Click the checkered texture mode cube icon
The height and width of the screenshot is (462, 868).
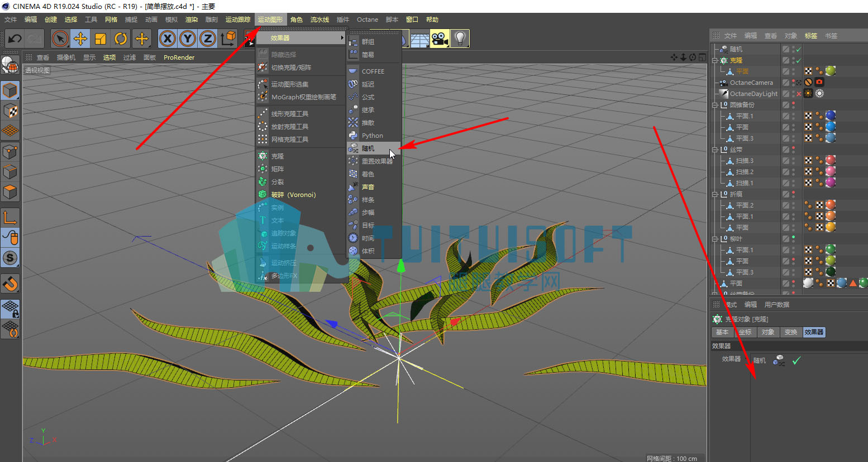click(x=11, y=110)
